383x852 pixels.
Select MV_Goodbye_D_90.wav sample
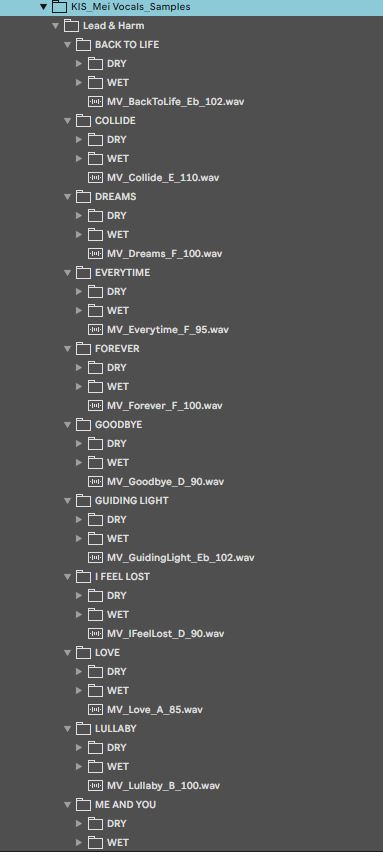pos(165,482)
